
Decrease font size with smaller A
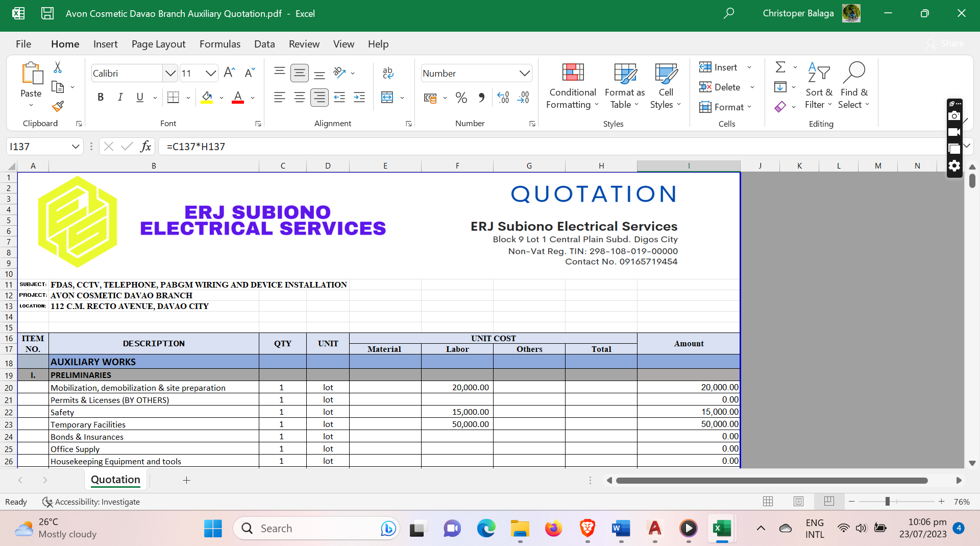point(250,73)
